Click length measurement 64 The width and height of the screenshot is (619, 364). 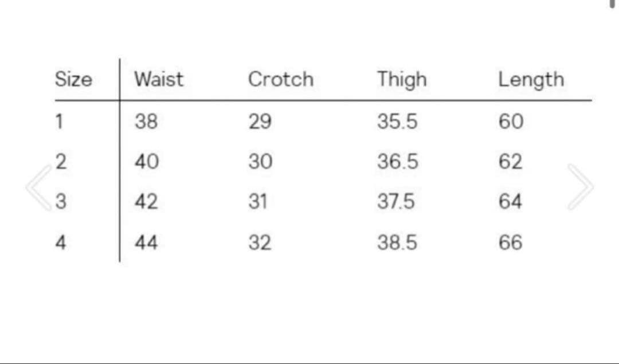[510, 202]
